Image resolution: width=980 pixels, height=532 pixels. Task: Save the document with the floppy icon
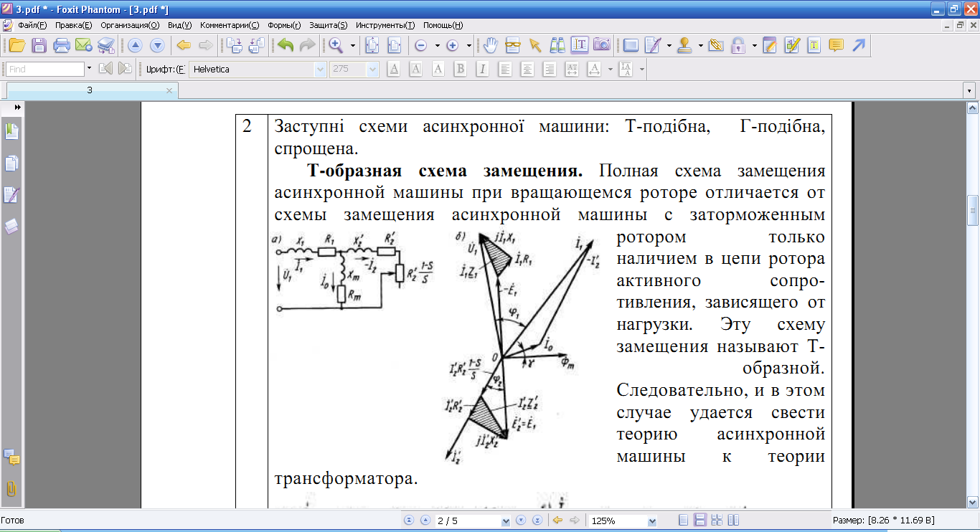[39, 45]
